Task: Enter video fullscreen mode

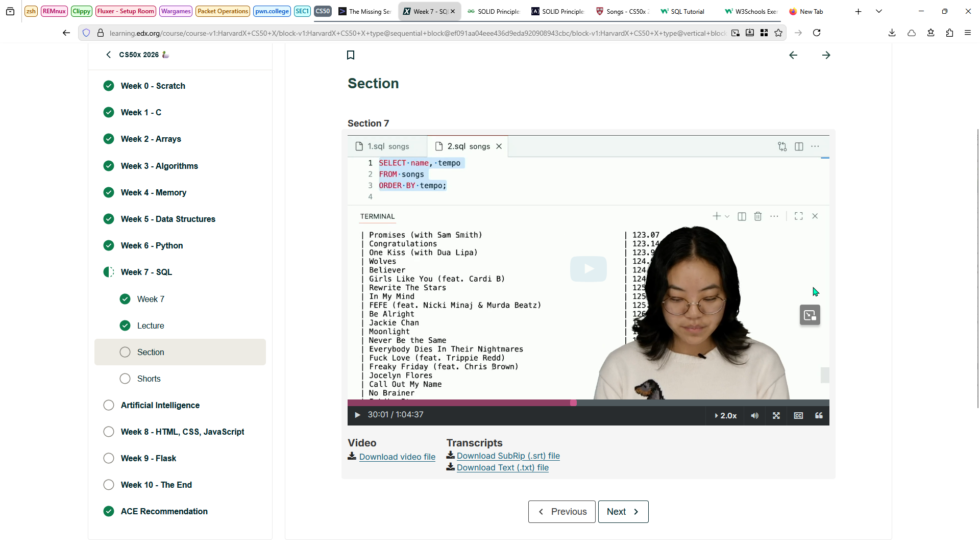Action: (x=776, y=416)
